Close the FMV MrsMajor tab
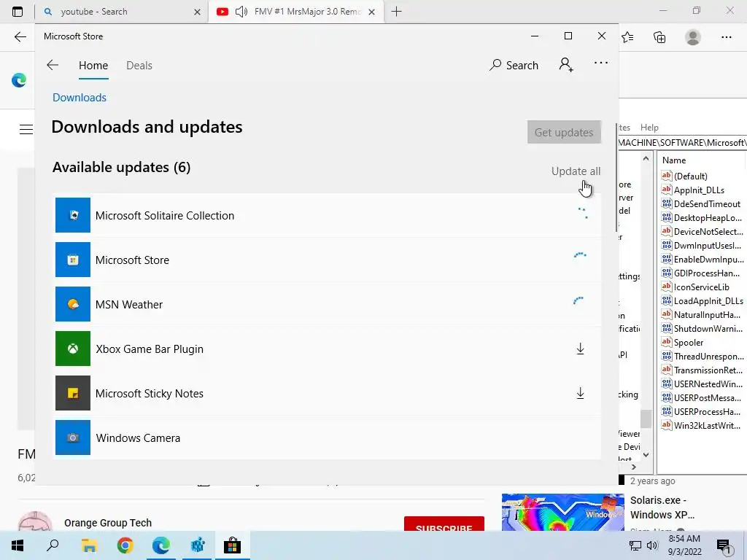 (372, 12)
